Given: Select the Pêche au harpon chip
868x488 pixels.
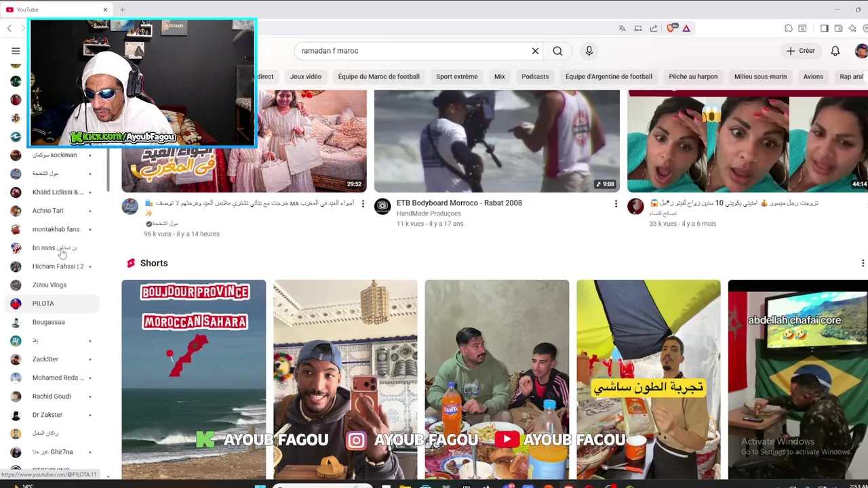Looking at the screenshot, I should (693, 77).
